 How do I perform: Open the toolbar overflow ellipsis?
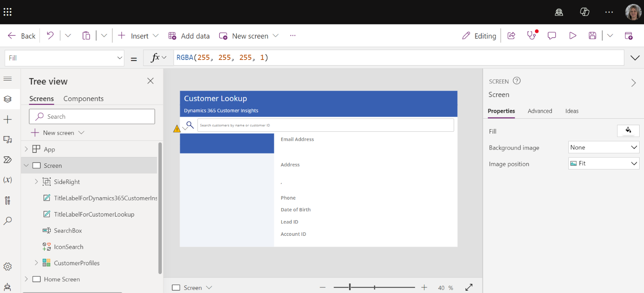pos(293,35)
